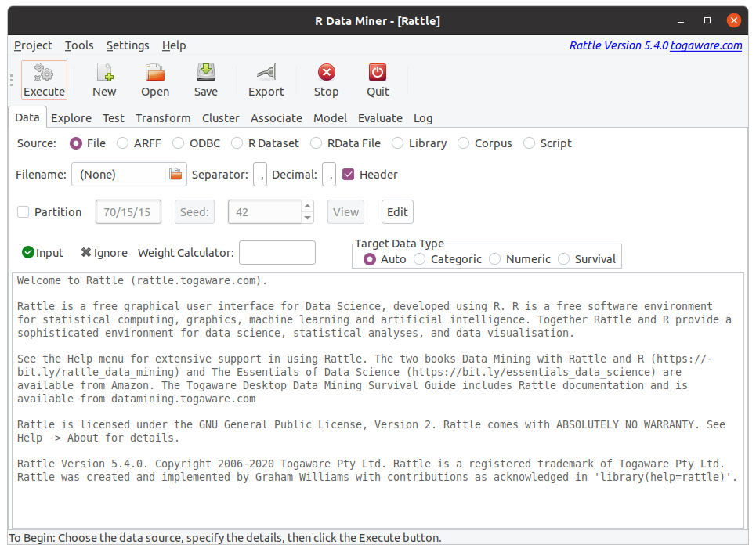The width and height of the screenshot is (756, 552).
Task: Open the Log tab
Action: (x=423, y=118)
